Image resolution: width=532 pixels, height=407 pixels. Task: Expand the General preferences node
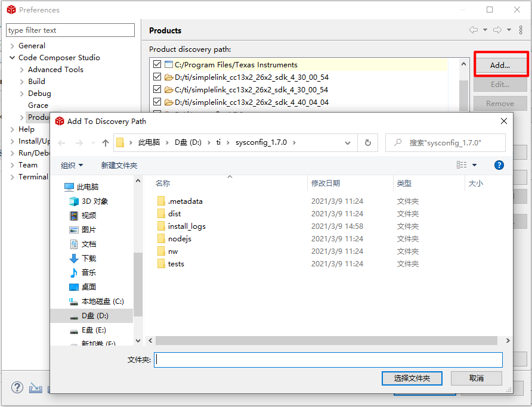[12, 46]
